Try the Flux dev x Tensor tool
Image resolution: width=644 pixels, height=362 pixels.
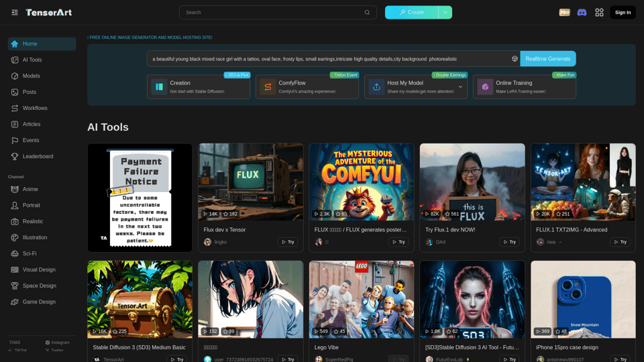(x=288, y=242)
